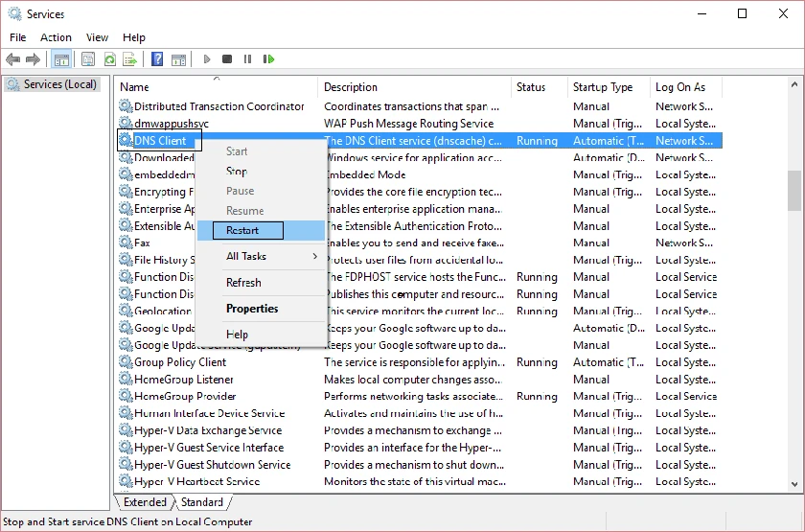Image resolution: width=805 pixels, height=532 pixels.
Task: Select Distributed Transaction Coordinator service
Action: 420,106
